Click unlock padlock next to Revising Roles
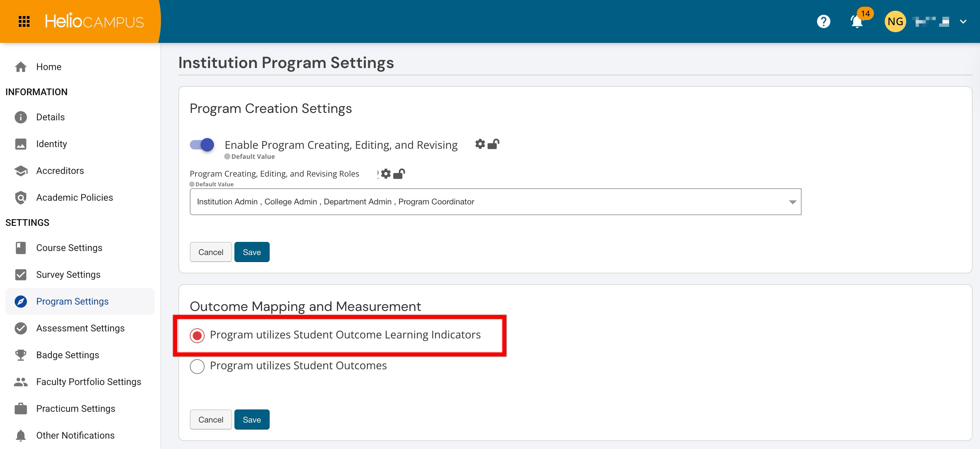This screenshot has width=980, height=449. coord(399,174)
